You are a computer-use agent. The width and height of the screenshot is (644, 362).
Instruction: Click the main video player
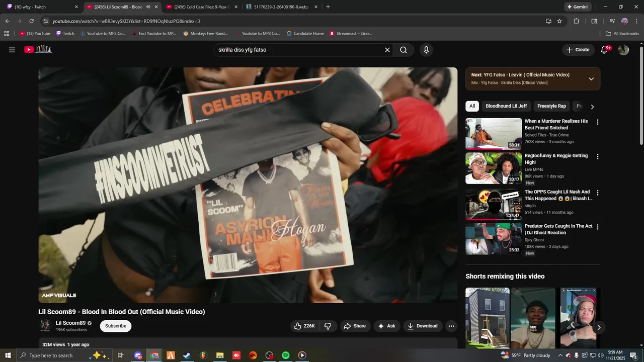(248, 185)
